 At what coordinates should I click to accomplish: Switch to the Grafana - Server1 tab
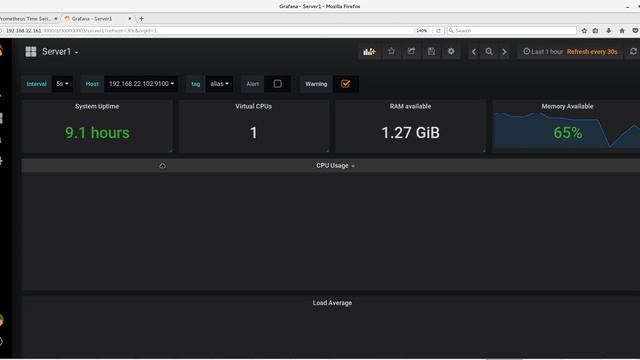97,18
